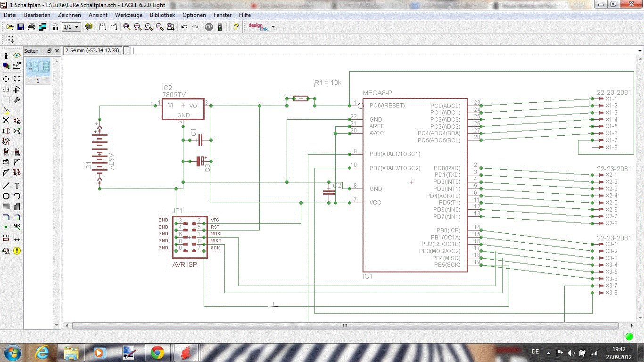Open the Bibliothek menu

(162, 15)
